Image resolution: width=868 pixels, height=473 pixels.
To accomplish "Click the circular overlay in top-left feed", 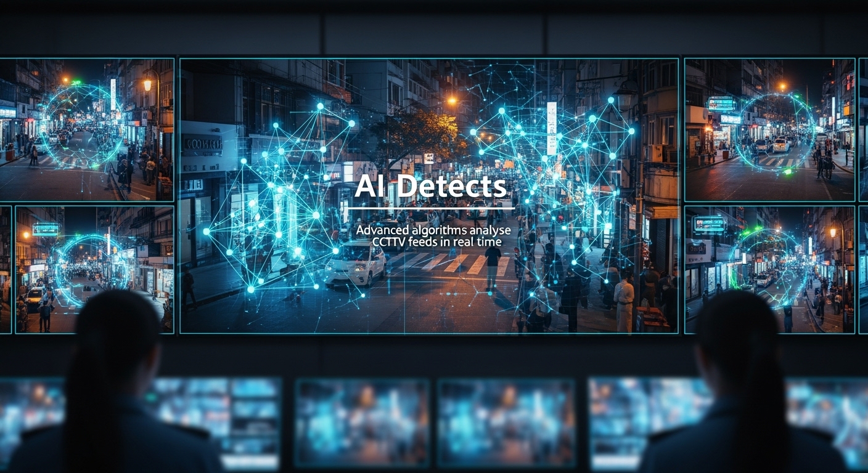I will (80, 126).
